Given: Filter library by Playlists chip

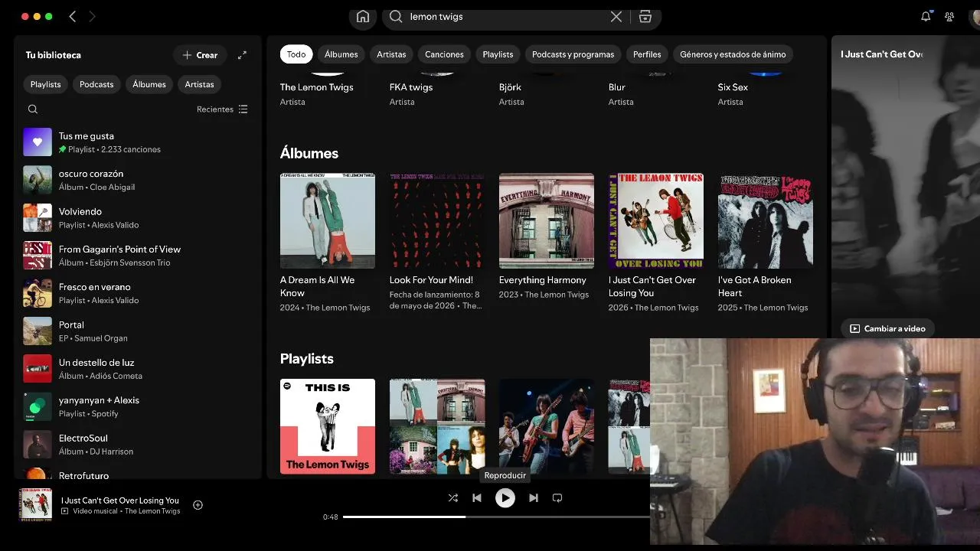Looking at the screenshot, I should (x=46, y=84).
